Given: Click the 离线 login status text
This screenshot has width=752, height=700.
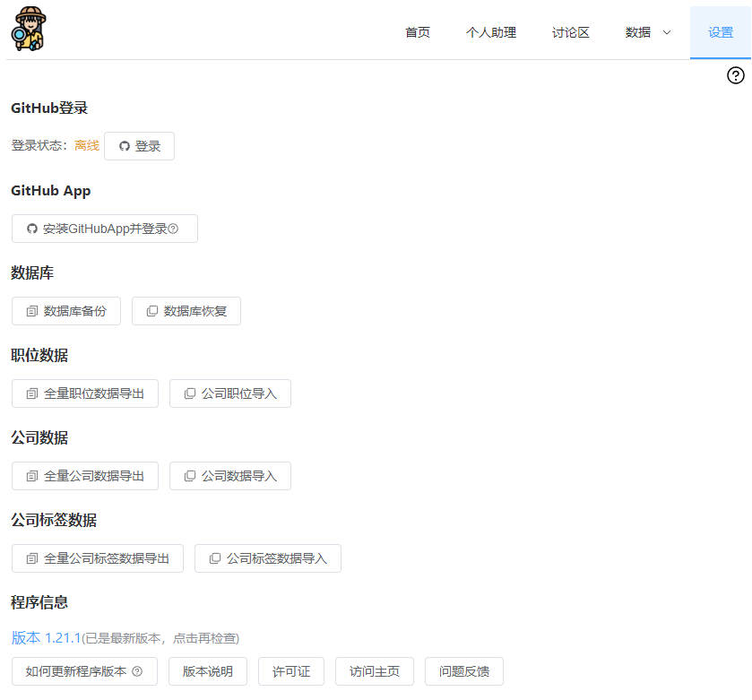Looking at the screenshot, I should click(x=87, y=145).
